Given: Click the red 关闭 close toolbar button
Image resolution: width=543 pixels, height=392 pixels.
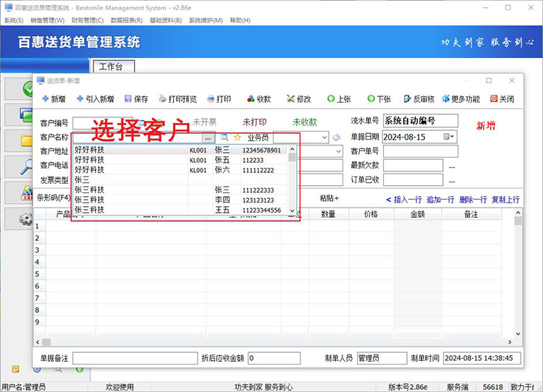Looking at the screenshot, I should click(502, 99).
